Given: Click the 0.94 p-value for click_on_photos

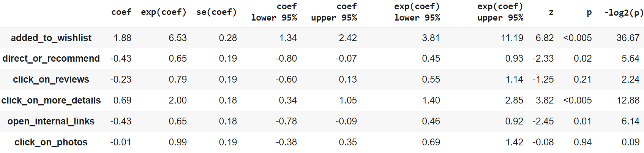Looking at the screenshot, I should (x=582, y=142).
